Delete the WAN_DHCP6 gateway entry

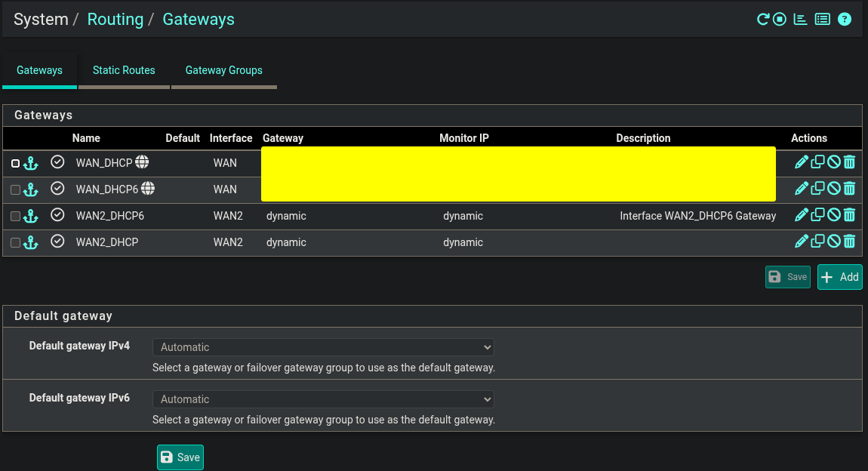tap(849, 189)
